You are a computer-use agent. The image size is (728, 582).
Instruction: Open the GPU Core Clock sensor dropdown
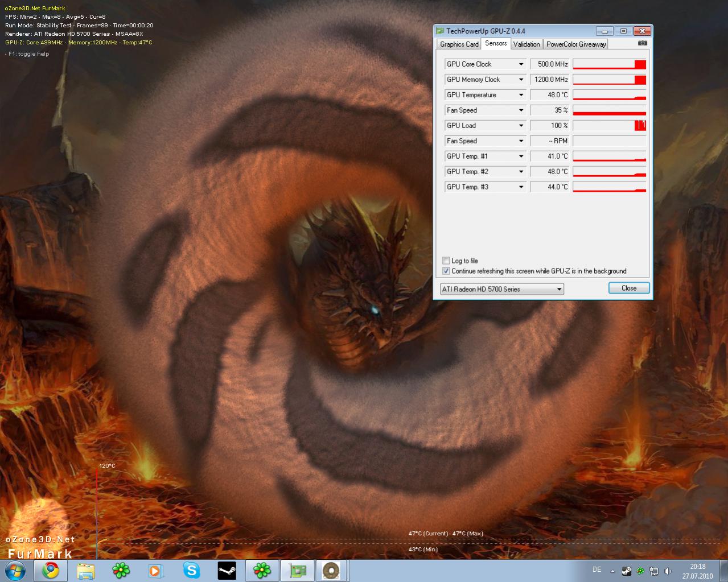coord(521,64)
